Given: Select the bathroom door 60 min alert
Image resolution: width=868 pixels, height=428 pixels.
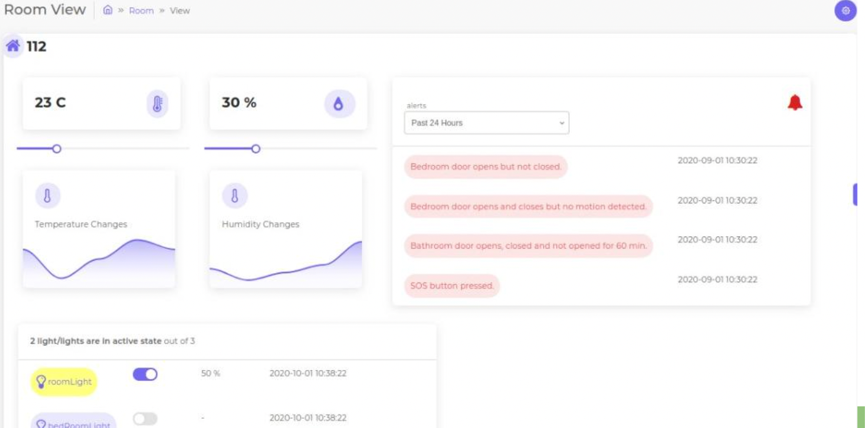Looking at the screenshot, I should coord(528,245).
